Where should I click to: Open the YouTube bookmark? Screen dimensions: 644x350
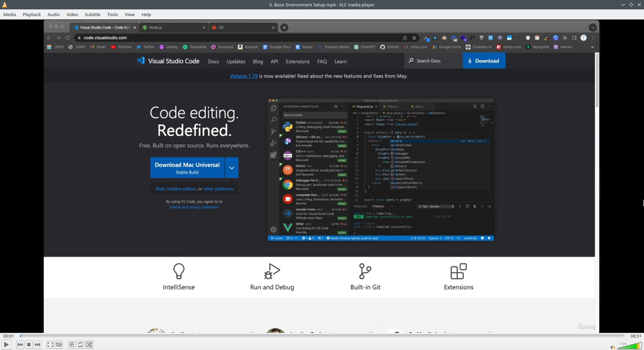[121, 47]
